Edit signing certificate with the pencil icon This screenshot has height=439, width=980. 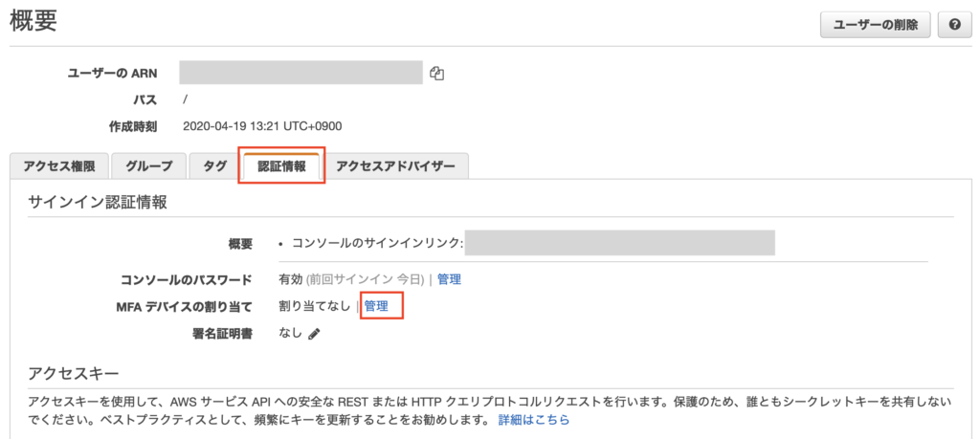click(x=314, y=334)
